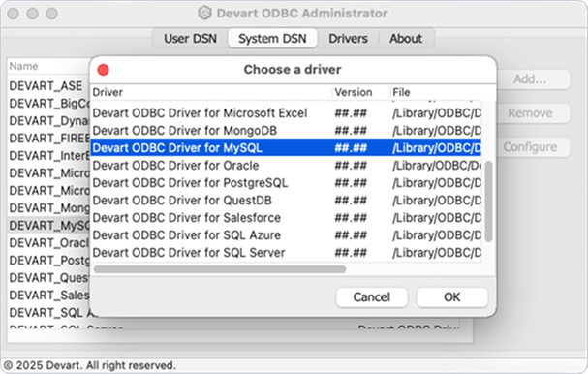The image size is (588, 374).
Task: Select Devart ODBC Driver for MySQL
Action: pyautogui.click(x=286, y=148)
